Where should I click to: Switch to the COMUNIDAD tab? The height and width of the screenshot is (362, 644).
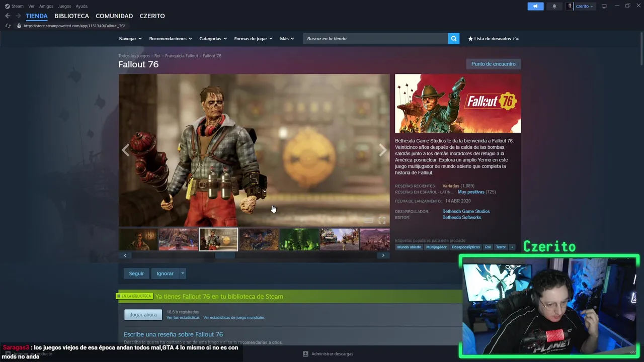click(114, 16)
